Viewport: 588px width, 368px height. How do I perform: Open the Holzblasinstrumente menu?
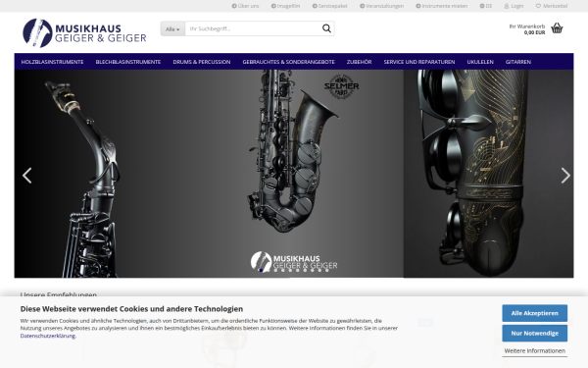52,62
